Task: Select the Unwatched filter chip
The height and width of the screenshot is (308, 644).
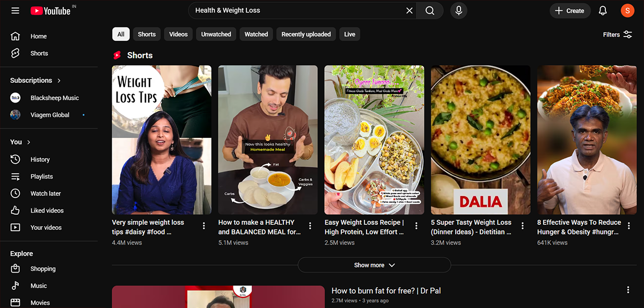Action: [216, 34]
